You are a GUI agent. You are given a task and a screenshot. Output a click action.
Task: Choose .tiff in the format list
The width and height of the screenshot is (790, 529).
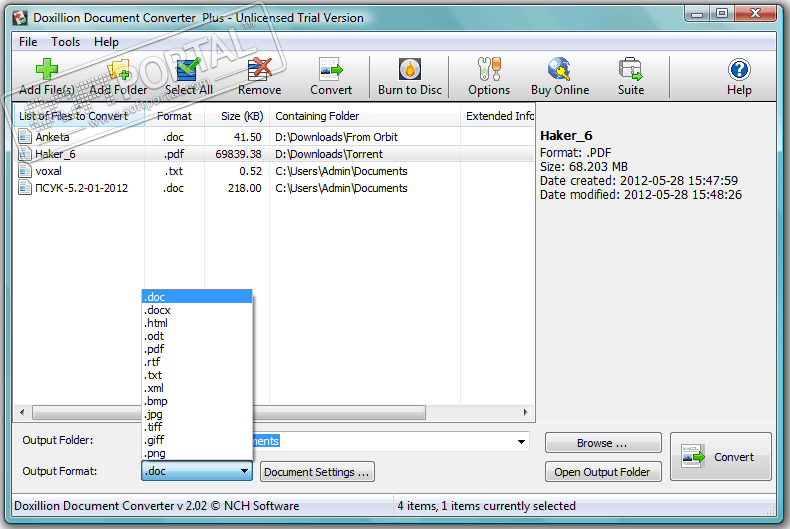[197, 427]
